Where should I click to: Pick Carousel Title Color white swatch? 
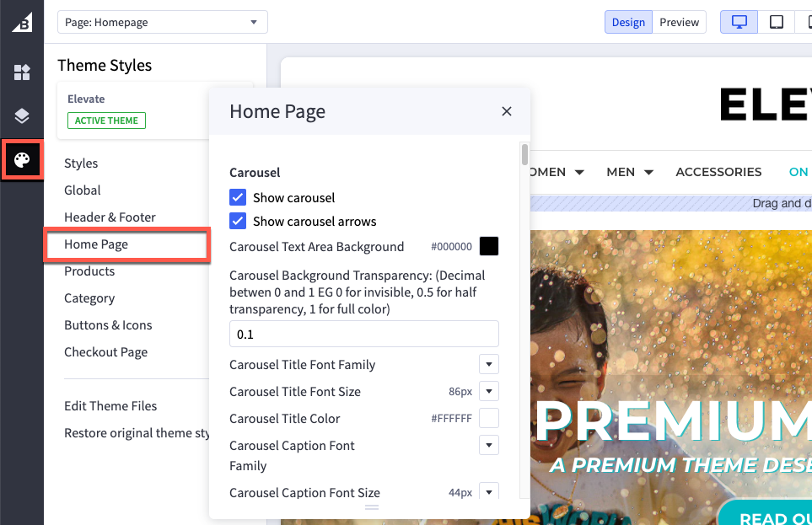[489, 418]
